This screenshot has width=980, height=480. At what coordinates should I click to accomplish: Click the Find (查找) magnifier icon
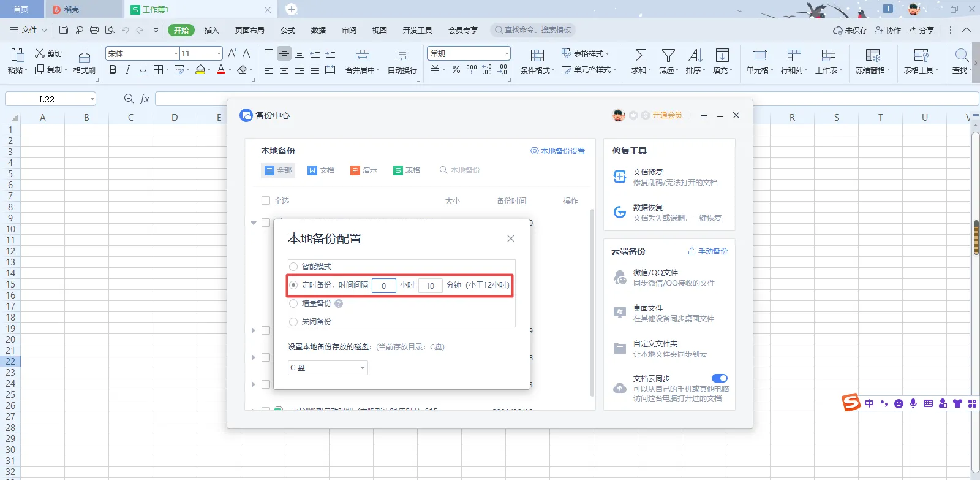click(962, 55)
